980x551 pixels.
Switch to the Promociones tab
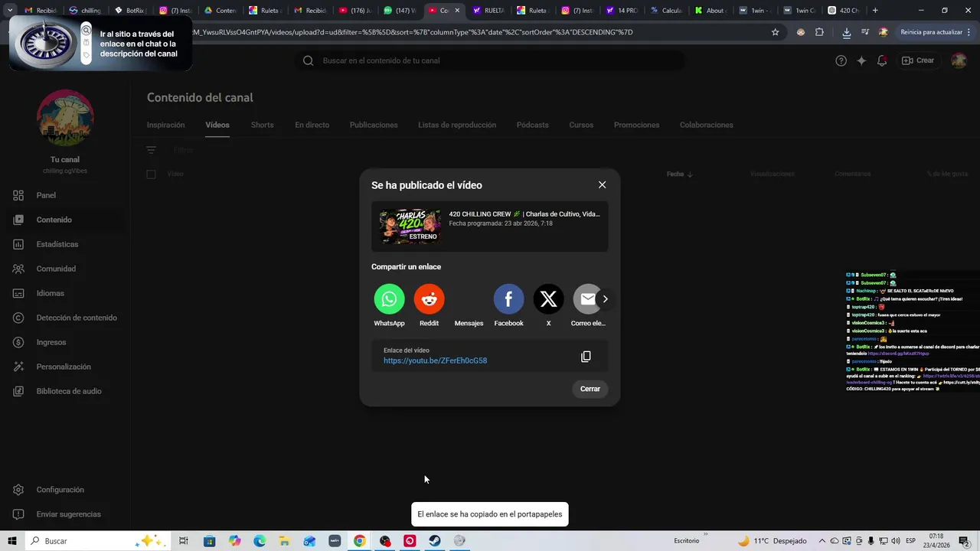pos(636,125)
